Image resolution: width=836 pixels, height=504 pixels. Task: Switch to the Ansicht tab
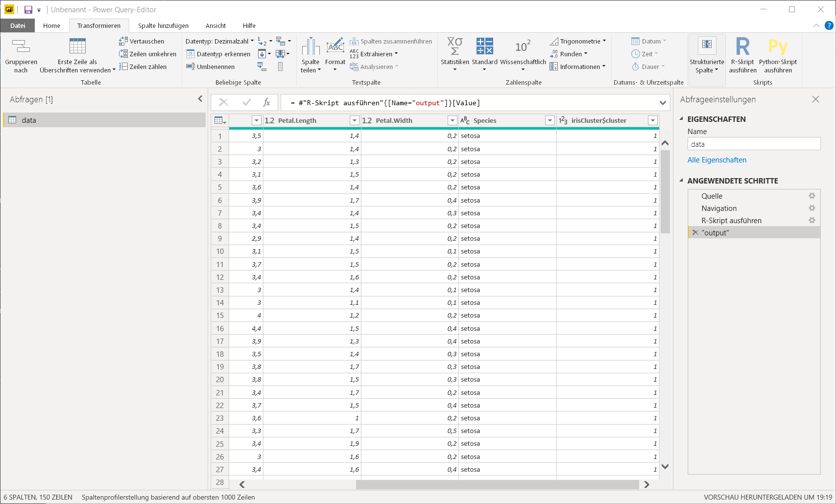click(x=215, y=25)
